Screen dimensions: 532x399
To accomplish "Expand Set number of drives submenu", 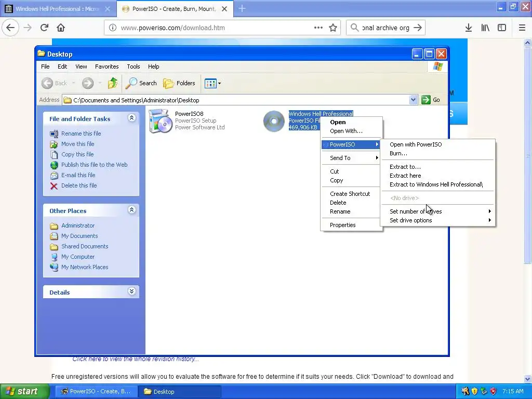I will point(438,211).
